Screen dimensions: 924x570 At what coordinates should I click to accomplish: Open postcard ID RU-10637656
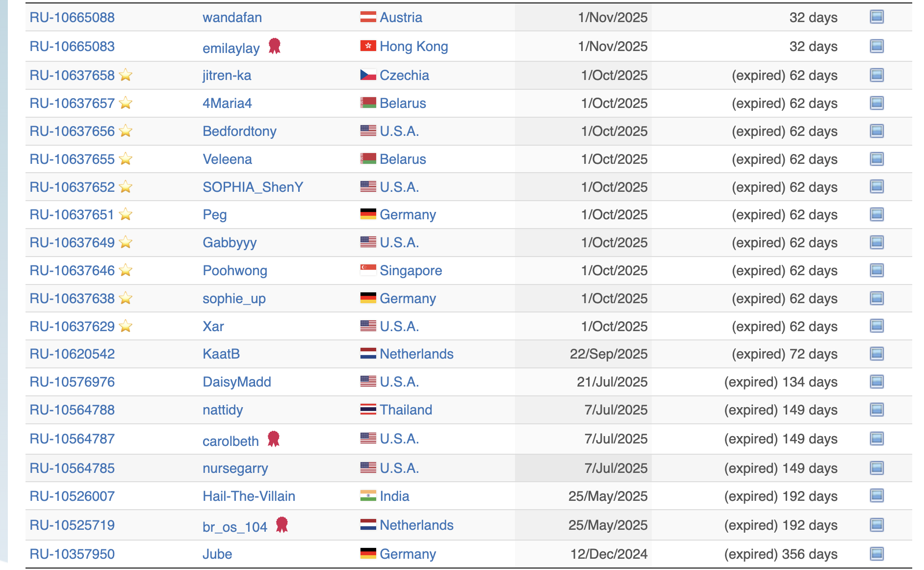(x=72, y=131)
